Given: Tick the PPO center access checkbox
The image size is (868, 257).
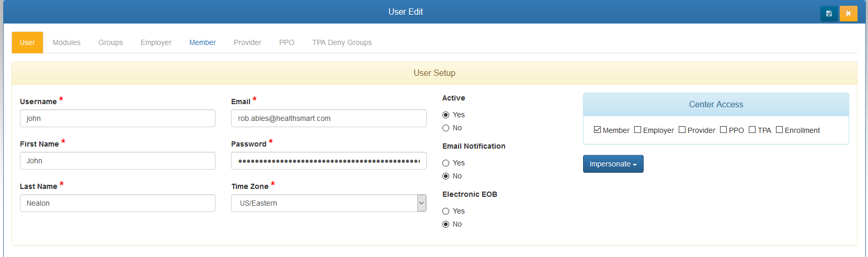Looking at the screenshot, I should pyautogui.click(x=723, y=130).
